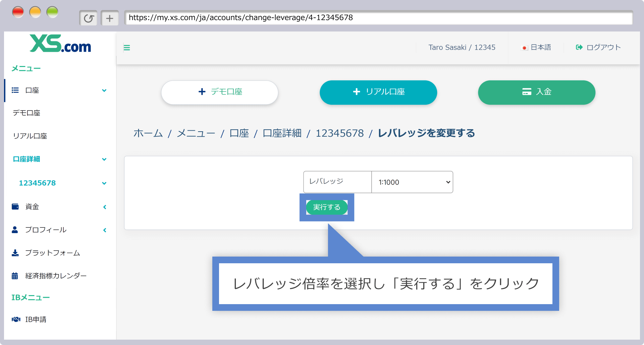Screen dimensions: 644x345
Task: Click the browser URL address bar
Action: (x=378, y=18)
